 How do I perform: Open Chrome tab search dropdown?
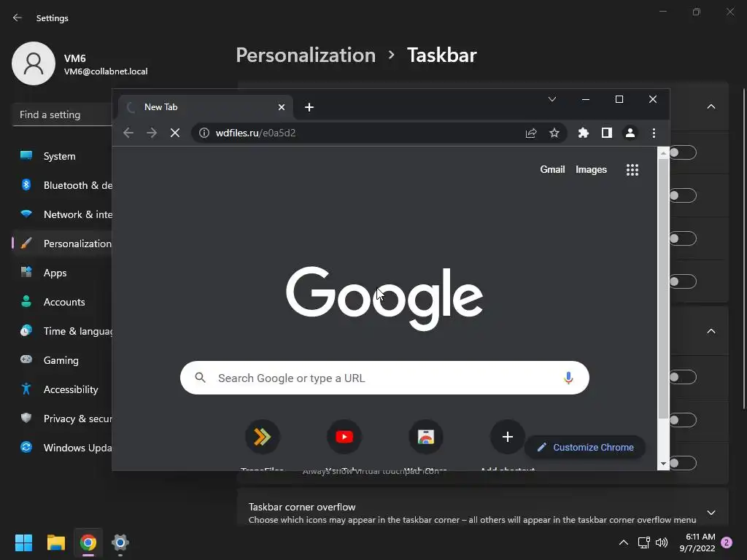click(x=552, y=99)
